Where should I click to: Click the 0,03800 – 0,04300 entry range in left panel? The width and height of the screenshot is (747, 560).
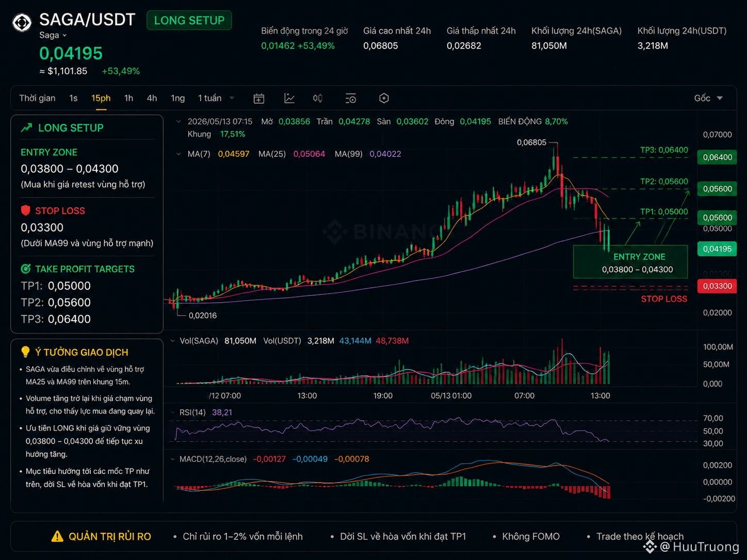coord(70,169)
